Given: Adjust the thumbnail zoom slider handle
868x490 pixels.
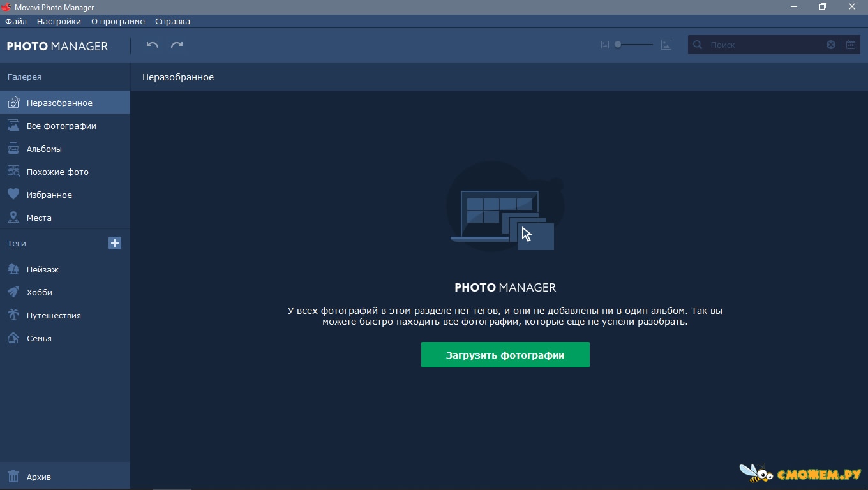Looking at the screenshot, I should (x=618, y=45).
